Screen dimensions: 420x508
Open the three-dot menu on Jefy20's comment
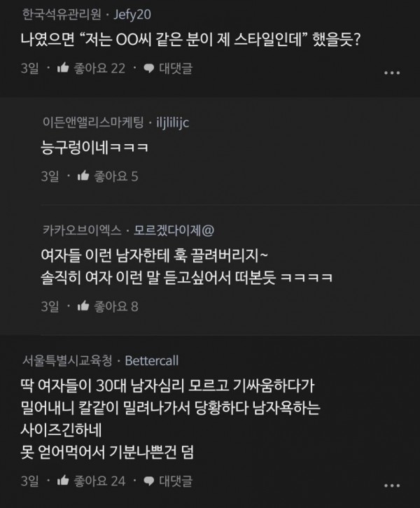(392, 73)
